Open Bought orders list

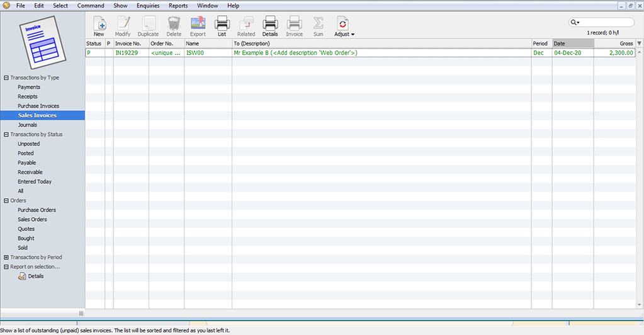click(x=26, y=239)
